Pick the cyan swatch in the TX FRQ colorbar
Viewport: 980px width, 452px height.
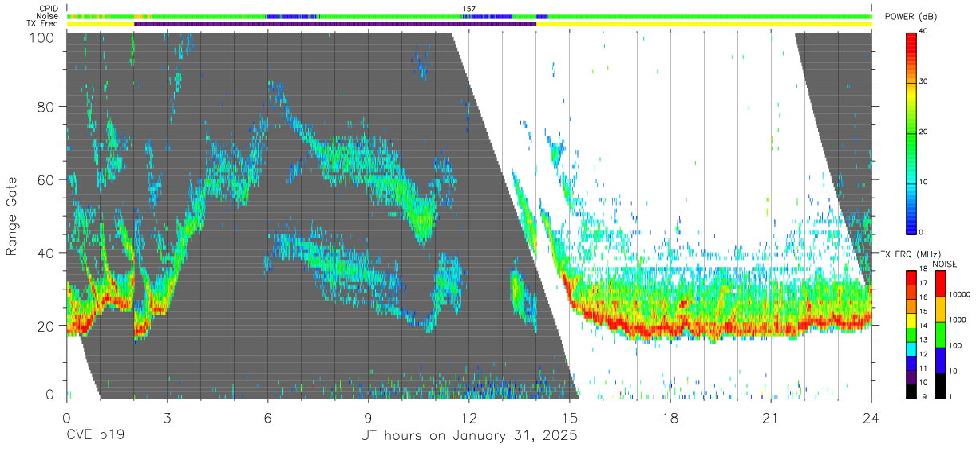tap(911, 348)
